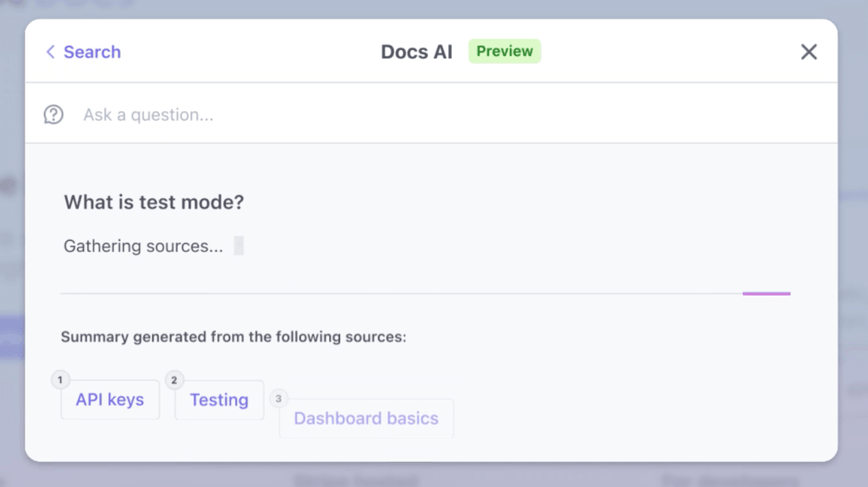Image resolution: width=868 pixels, height=487 pixels.
Task: Click the blurred backdrop below the dialog
Action: (x=432, y=476)
